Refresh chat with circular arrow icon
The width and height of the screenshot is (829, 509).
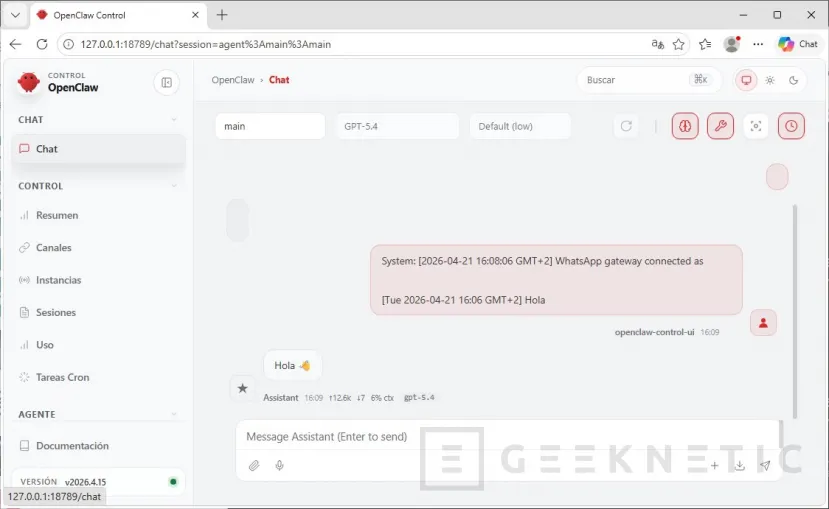coord(626,126)
